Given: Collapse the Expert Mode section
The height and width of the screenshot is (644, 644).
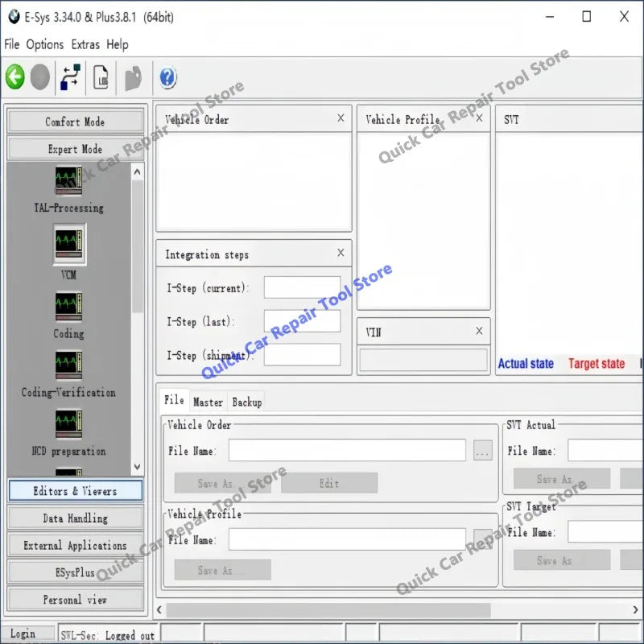Looking at the screenshot, I should (75, 149).
